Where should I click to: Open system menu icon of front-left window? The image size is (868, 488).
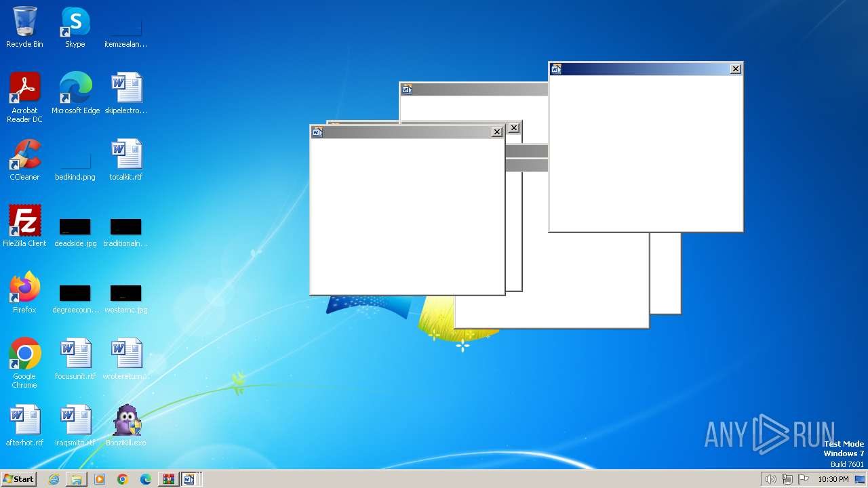coord(317,132)
